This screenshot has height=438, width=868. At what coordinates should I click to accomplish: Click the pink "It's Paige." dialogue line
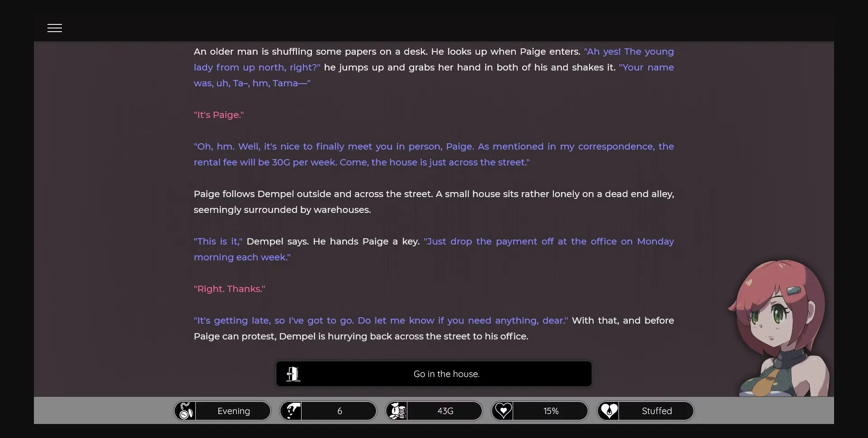[x=219, y=115]
